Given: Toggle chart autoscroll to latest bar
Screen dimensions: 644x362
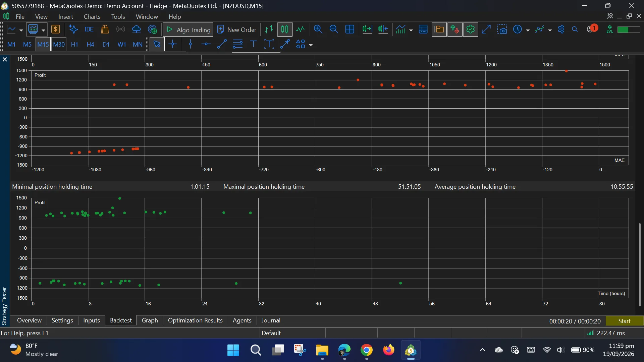Looking at the screenshot, I should coord(367,29).
